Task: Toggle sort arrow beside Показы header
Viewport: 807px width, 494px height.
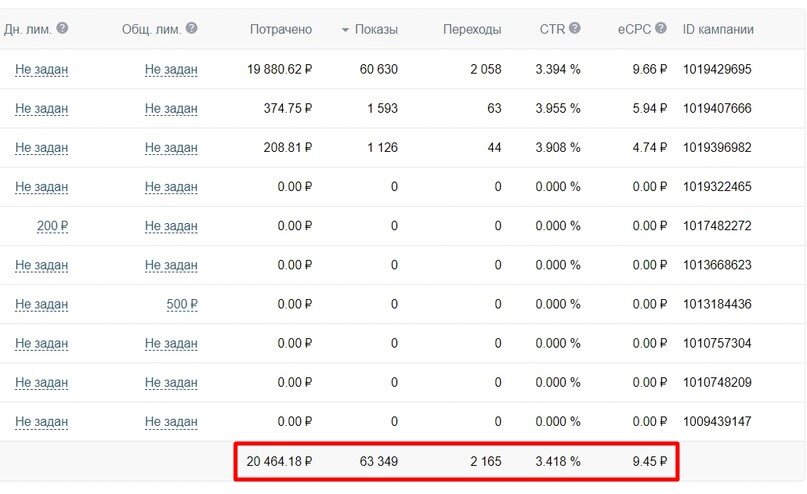Action: 345,30
